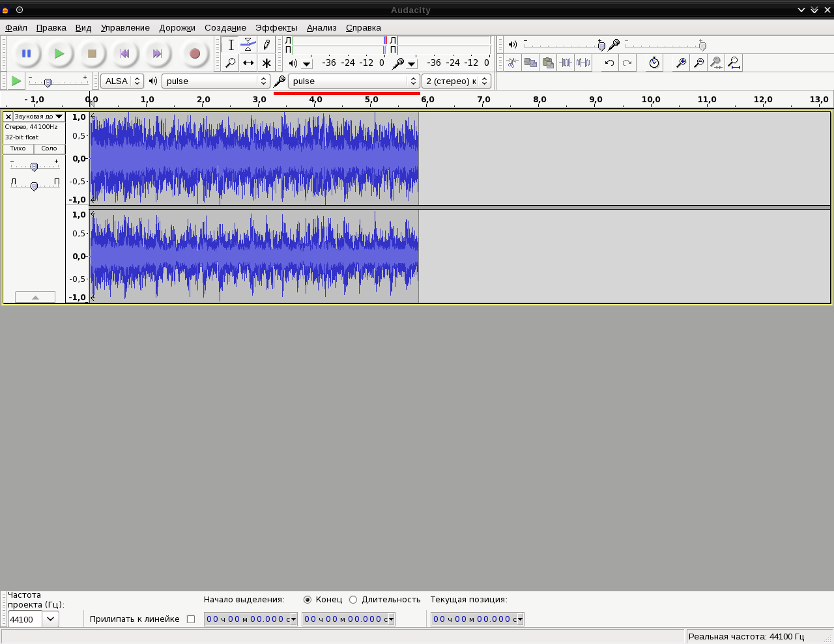Screen dimensions: 834x644
Task: Select the Конец radio button
Action: (x=308, y=600)
